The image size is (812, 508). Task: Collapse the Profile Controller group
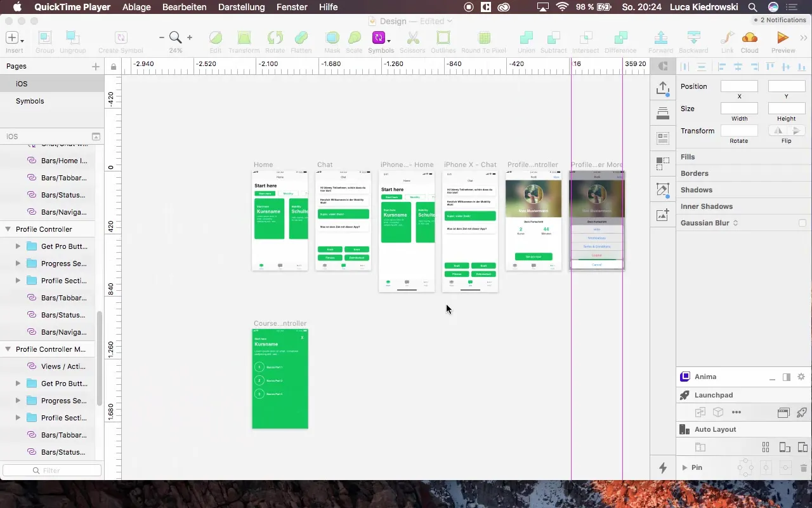coord(8,229)
